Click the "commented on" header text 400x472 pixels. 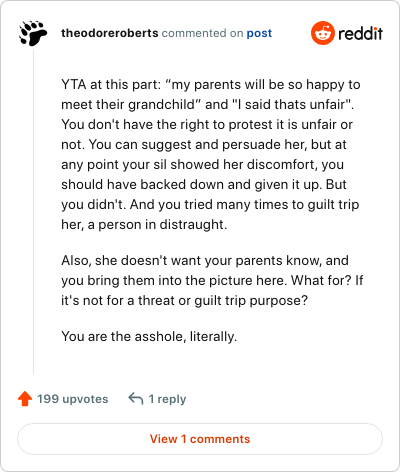(x=202, y=33)
